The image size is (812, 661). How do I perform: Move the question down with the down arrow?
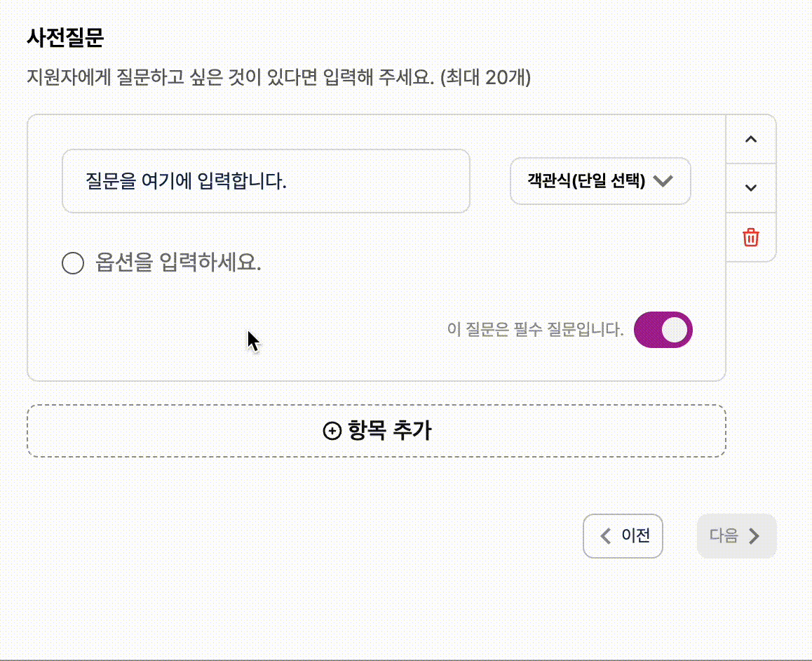click(750, 188)
